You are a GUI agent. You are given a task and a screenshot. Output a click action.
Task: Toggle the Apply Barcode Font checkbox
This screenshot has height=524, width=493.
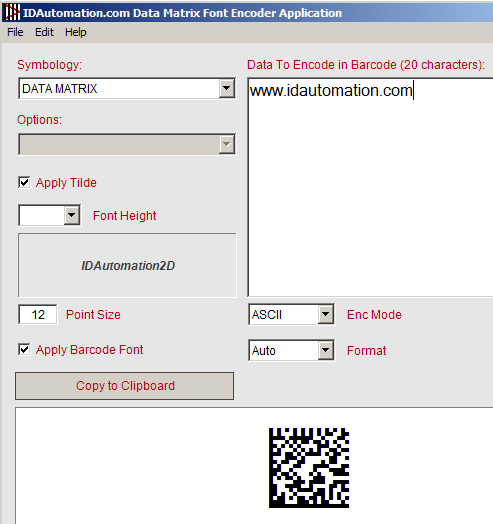click(24, 350)
